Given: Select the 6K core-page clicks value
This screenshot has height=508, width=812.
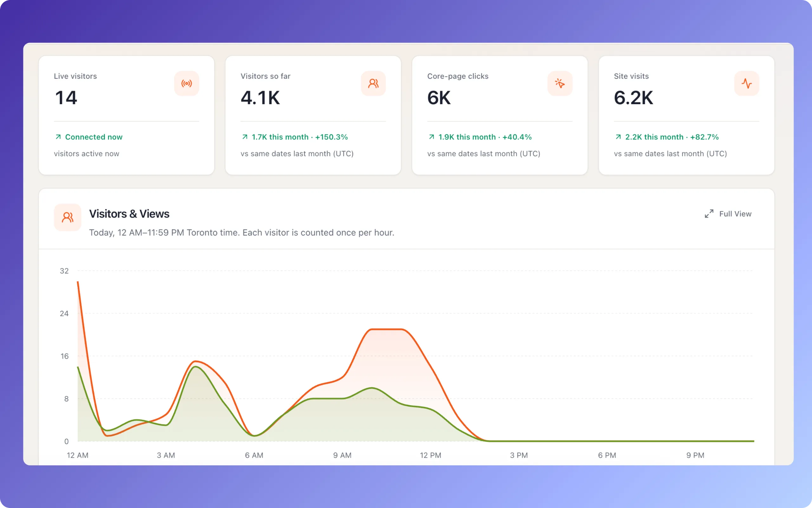Looking at the screenshot, I should (439, 98).
